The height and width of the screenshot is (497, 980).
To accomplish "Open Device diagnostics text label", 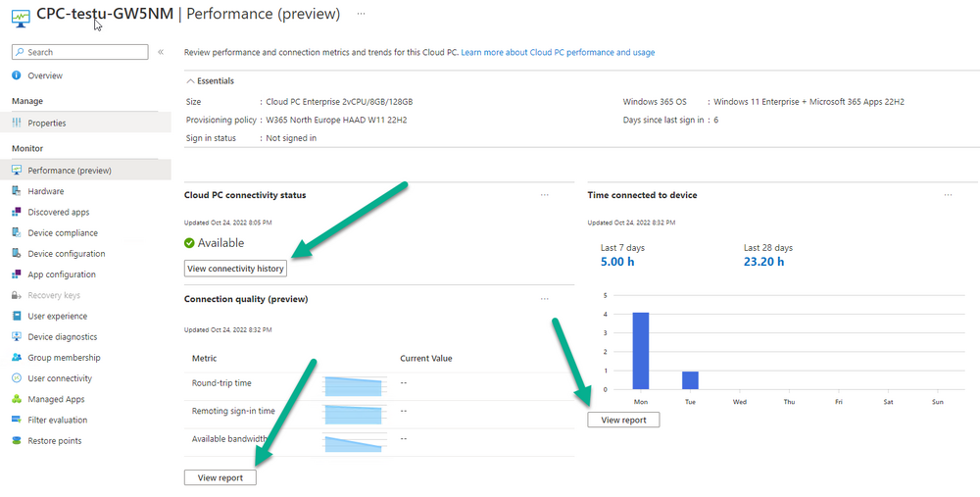I will [x=63, y=337].
